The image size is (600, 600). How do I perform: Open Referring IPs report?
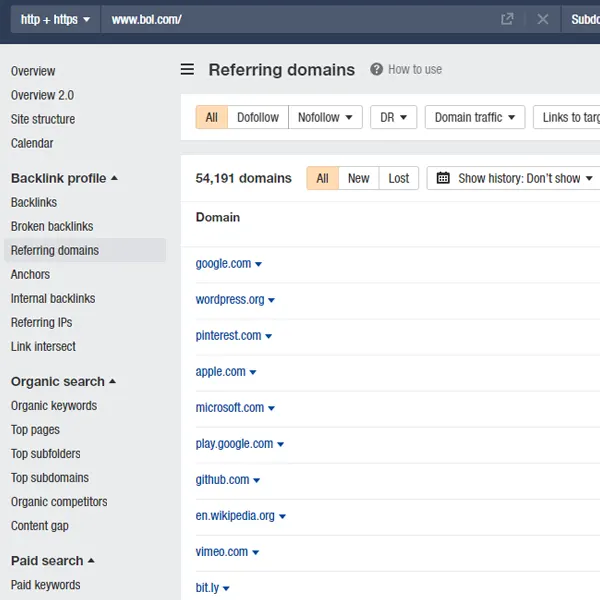[41, 322]
